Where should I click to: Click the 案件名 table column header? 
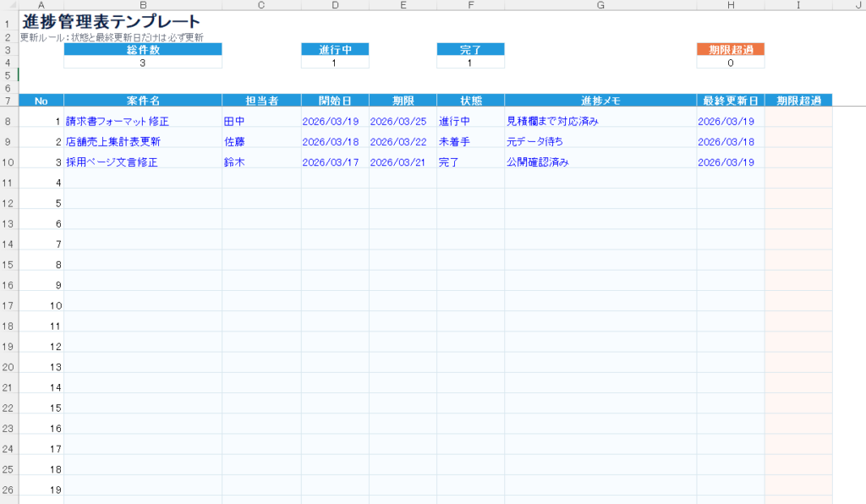point(142,101)
